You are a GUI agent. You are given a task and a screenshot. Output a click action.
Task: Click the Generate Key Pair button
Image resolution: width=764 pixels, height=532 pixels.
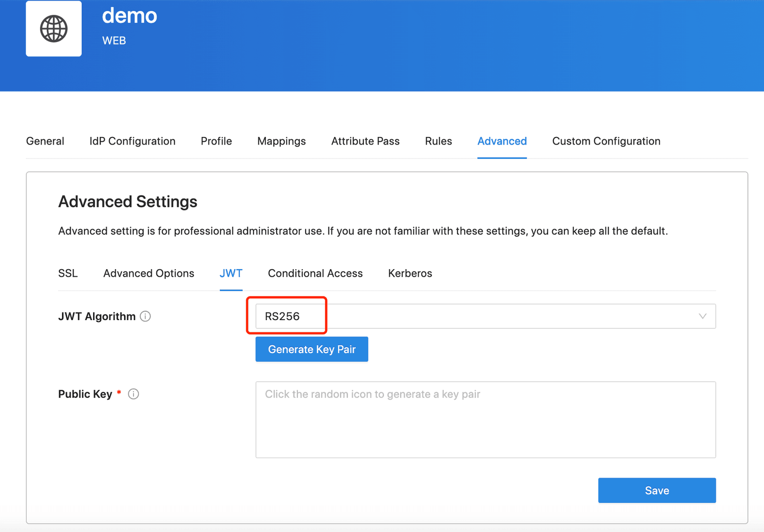click(312, 349)
